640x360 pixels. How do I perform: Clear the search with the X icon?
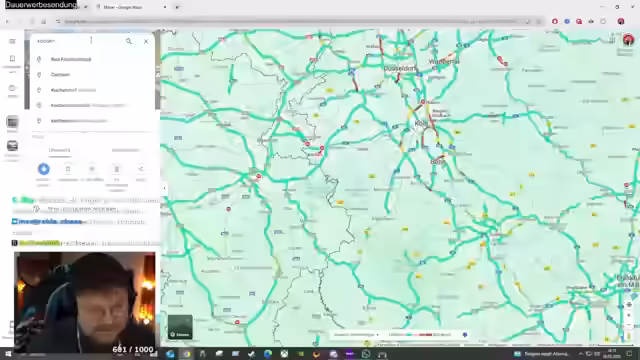[146, 41]
